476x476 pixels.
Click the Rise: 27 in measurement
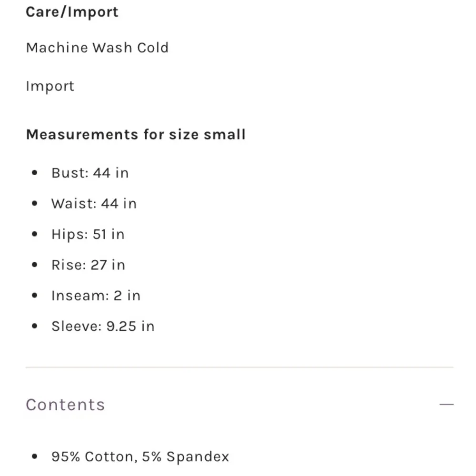88,265
